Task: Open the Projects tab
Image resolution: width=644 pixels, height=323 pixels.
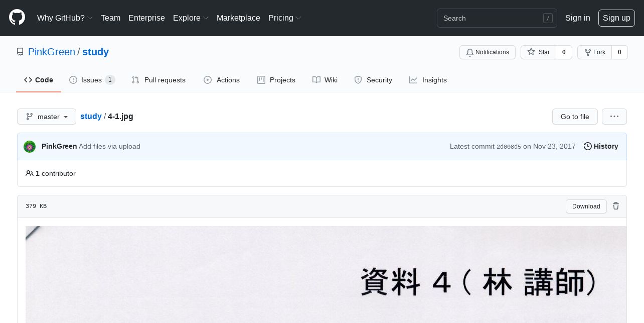Action: point(276,80)
